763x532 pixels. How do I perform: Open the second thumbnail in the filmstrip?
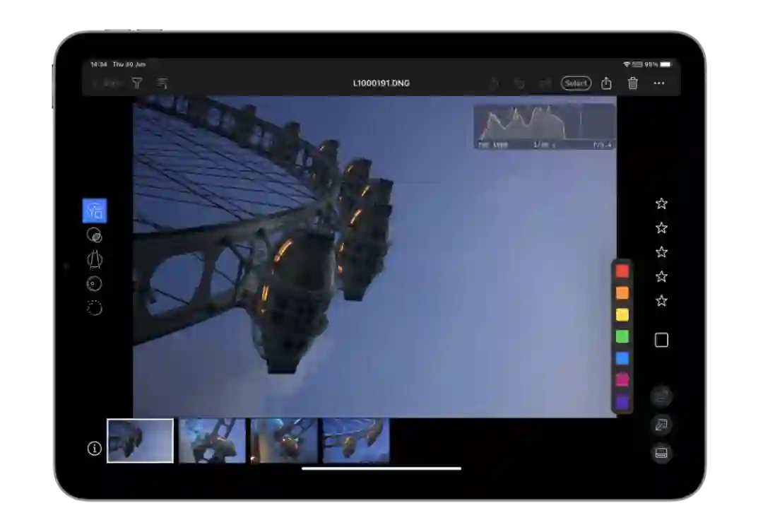pos(212,441)
